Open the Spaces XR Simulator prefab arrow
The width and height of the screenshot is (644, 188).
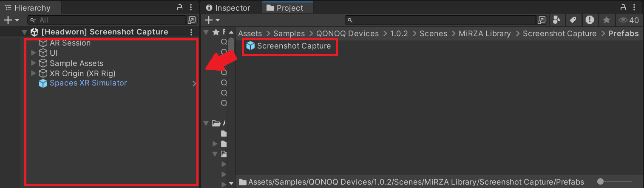(x=194, y=84)
